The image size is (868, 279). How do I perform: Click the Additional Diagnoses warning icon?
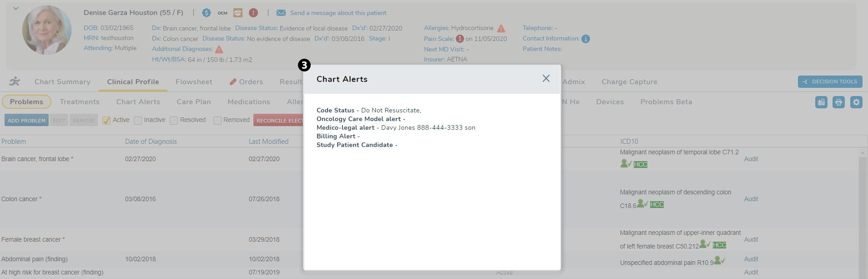(219, 49)
